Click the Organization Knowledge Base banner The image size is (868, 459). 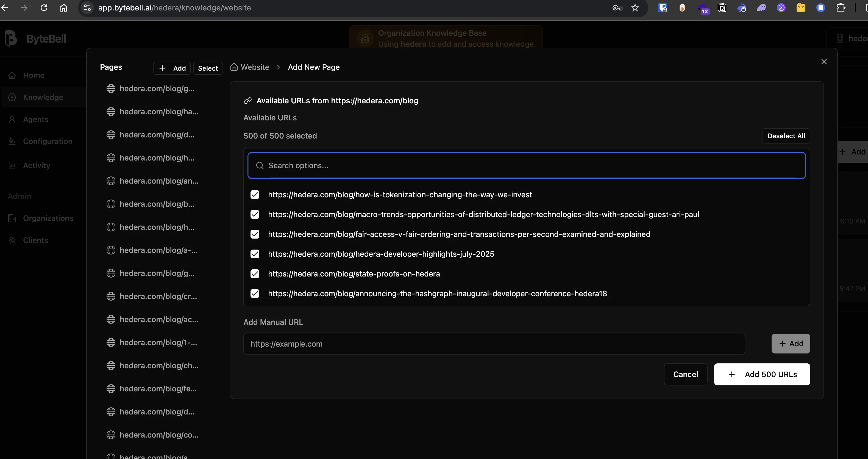446,37
